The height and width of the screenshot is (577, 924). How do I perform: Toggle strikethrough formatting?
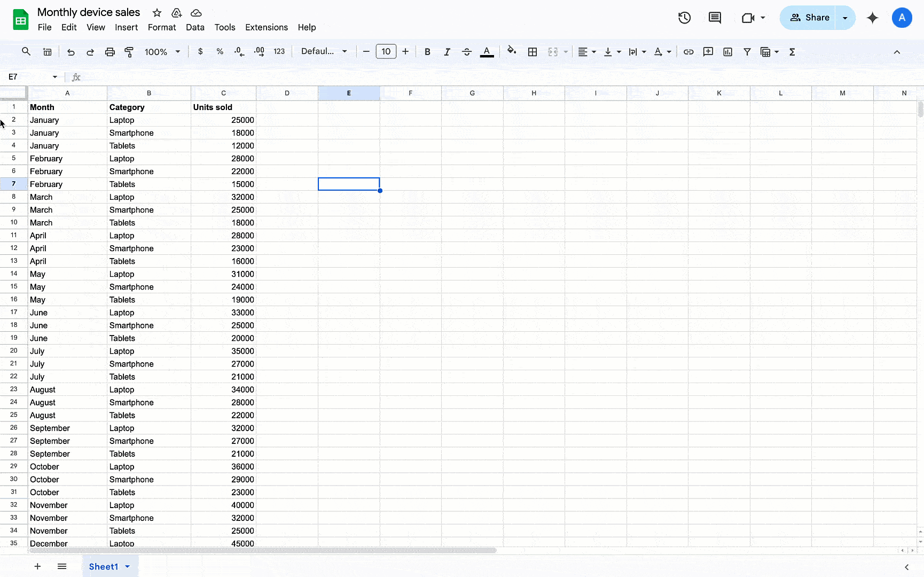point(467,52)
